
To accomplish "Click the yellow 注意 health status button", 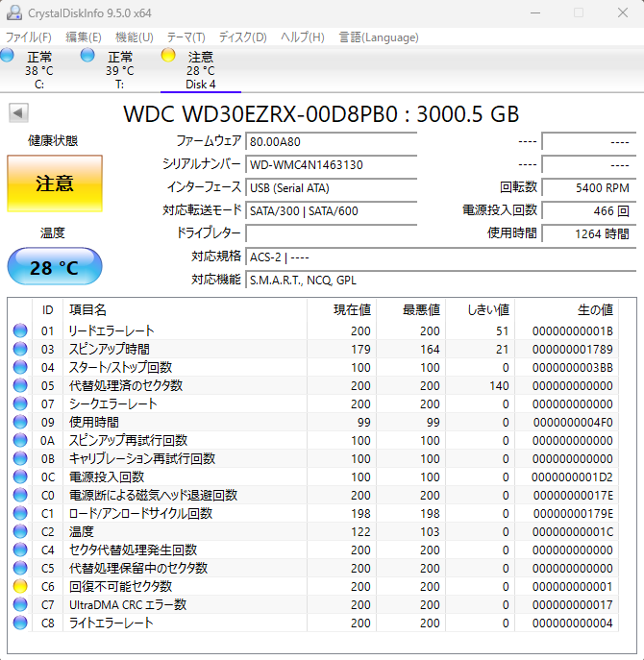I will (54, 183).
